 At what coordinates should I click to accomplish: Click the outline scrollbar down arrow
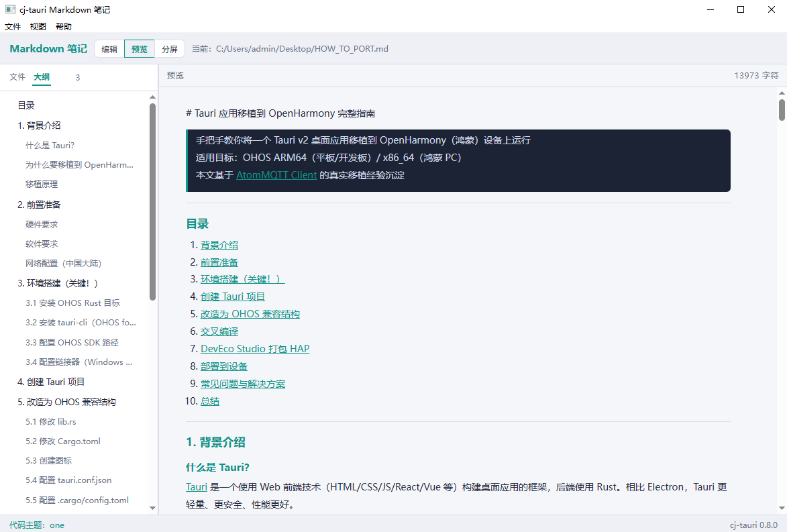(x=152, y=508)
